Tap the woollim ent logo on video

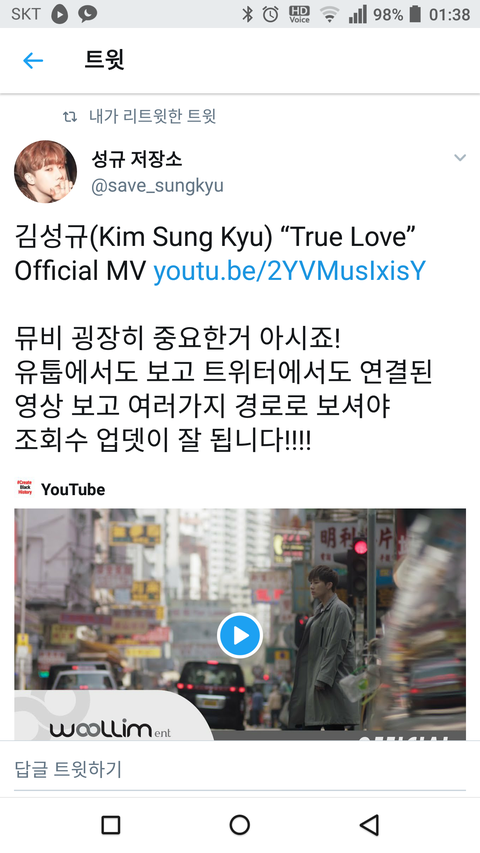pos(110,729)
